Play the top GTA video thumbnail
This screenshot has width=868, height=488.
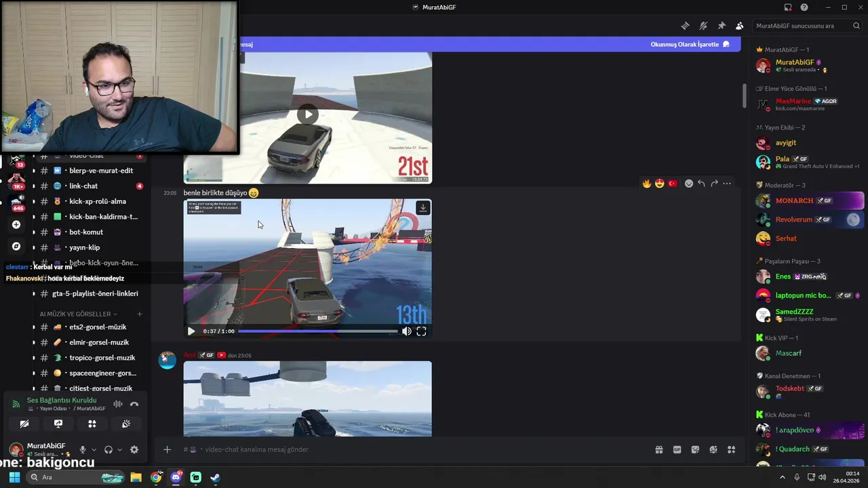point(308,114)
